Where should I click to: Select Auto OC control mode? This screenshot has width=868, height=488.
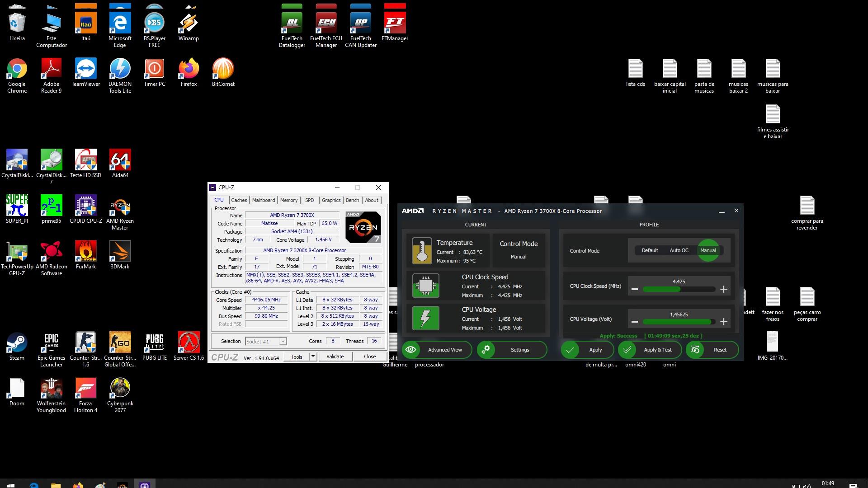(x=679, y=250)
